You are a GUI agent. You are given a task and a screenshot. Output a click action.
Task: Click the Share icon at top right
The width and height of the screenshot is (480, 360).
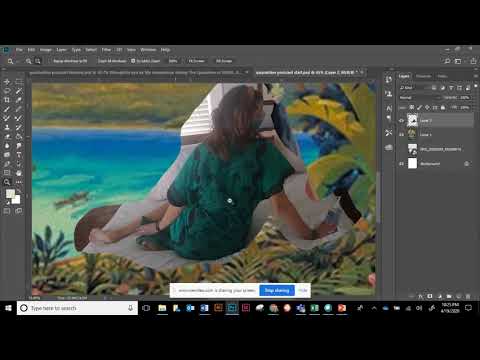point(473,61)
